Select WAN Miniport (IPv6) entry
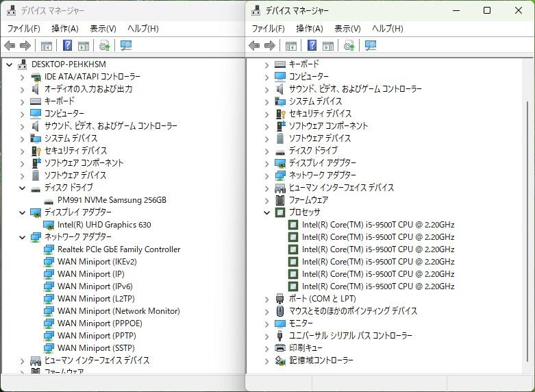The height and width of the screenshot is (392, 535). (x=95, y=286)
